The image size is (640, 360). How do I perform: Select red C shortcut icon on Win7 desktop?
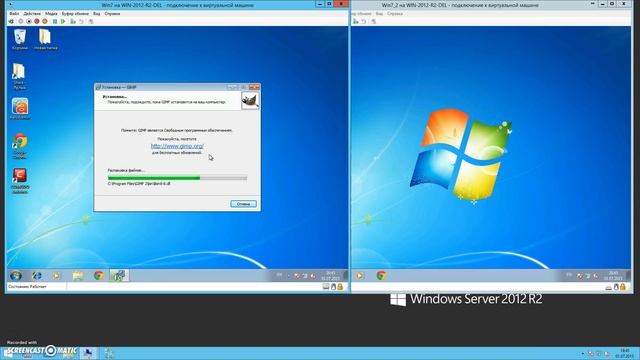click(20, 181)
